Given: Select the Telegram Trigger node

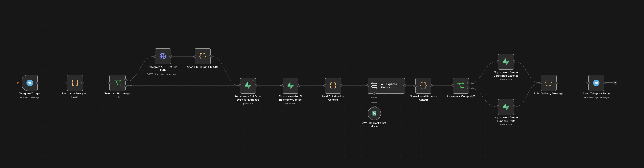Looking at the screenshot, I should (x=30, y=83).
